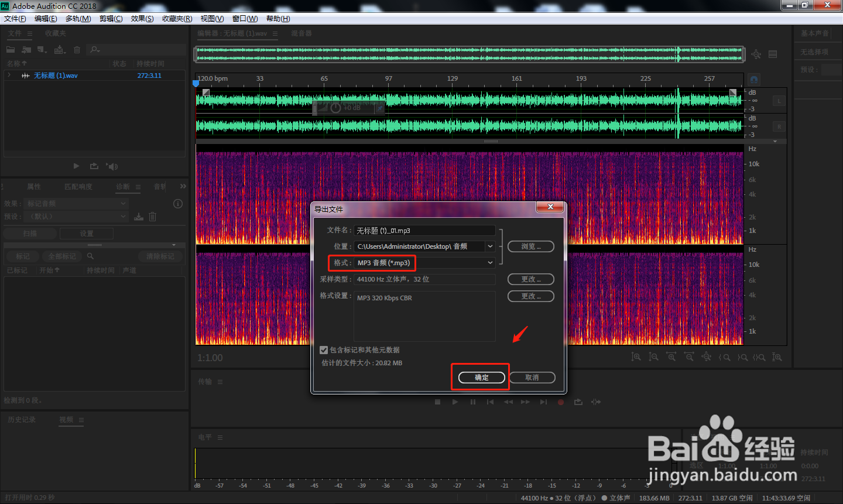Click the Files panel preview play icon

[76, 166]
